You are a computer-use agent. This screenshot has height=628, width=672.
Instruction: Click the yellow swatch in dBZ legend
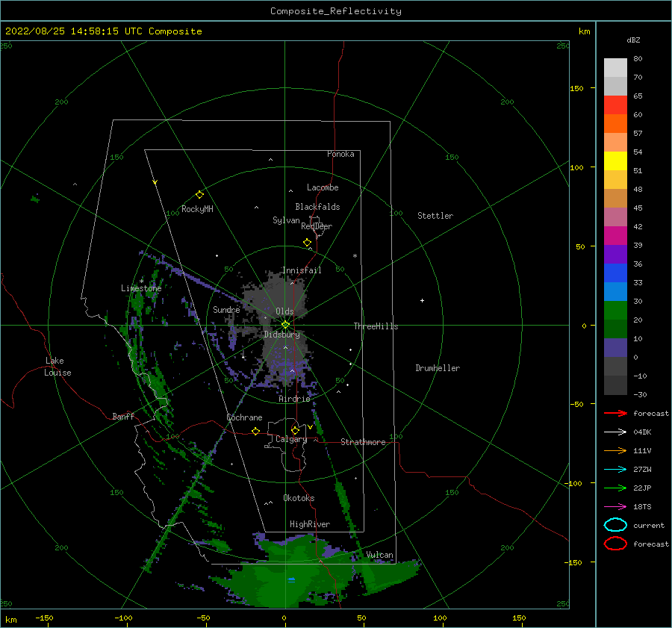pos(615,161)
